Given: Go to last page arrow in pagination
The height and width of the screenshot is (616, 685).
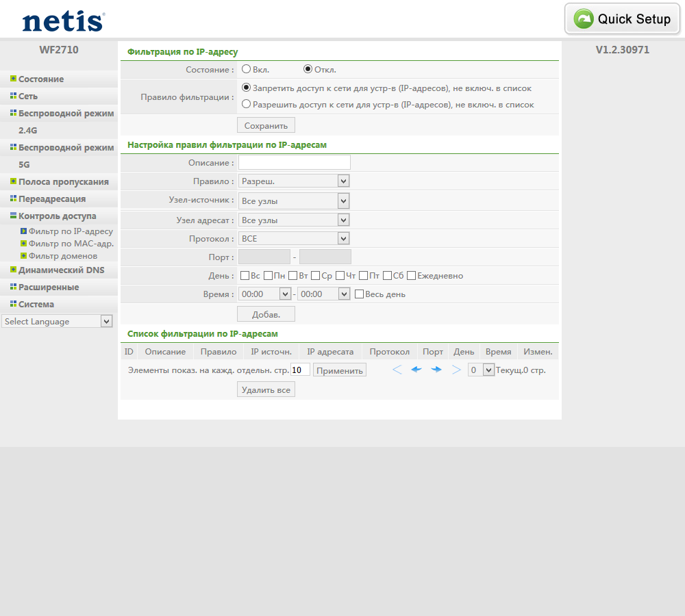Looking at the screenshot, I should (456, 370).
